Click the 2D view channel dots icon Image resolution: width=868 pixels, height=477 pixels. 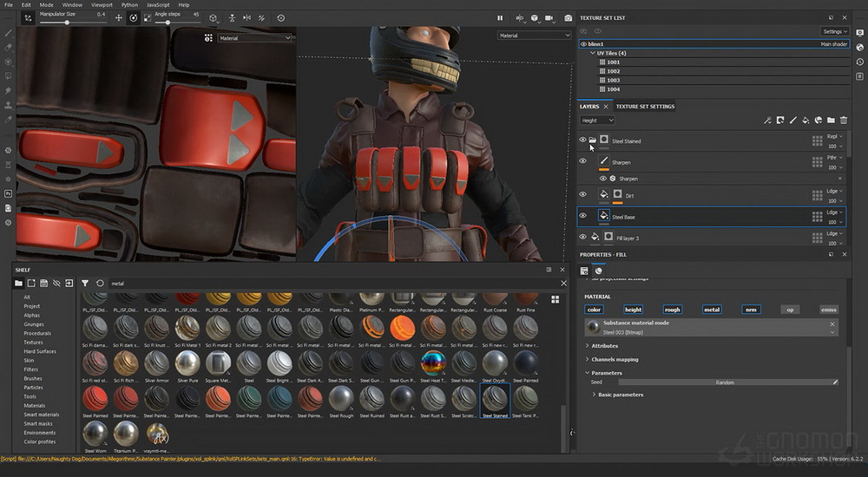tap(208, 38)
